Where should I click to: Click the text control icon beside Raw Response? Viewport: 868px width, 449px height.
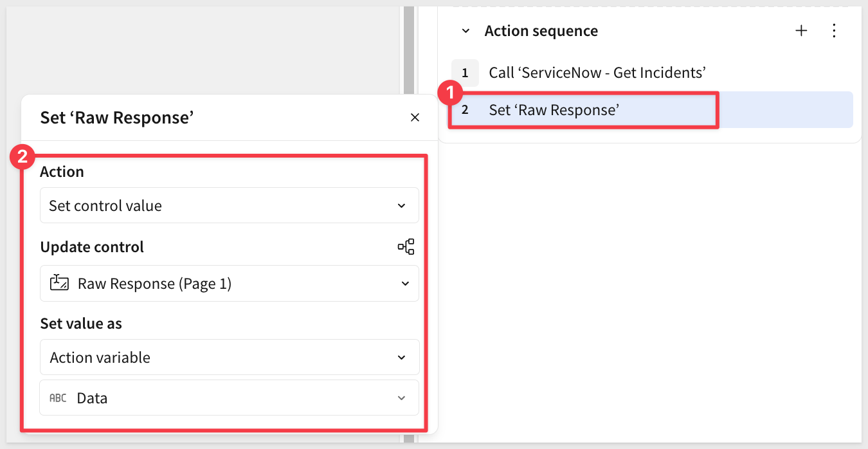pos(59,283)
